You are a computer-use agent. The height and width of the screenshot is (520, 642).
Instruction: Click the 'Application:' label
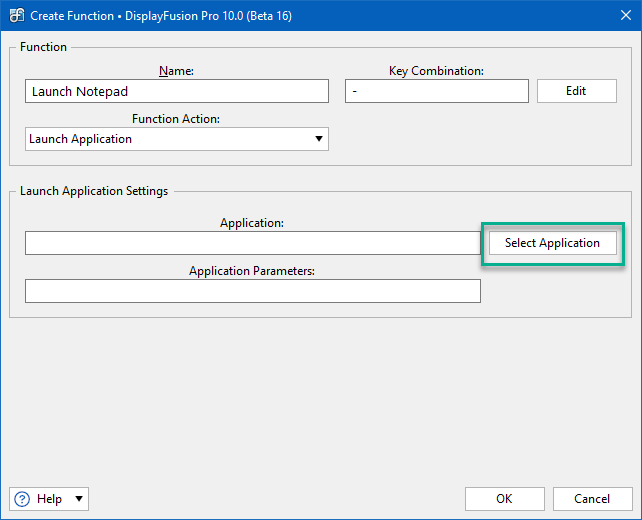[252, 223]
